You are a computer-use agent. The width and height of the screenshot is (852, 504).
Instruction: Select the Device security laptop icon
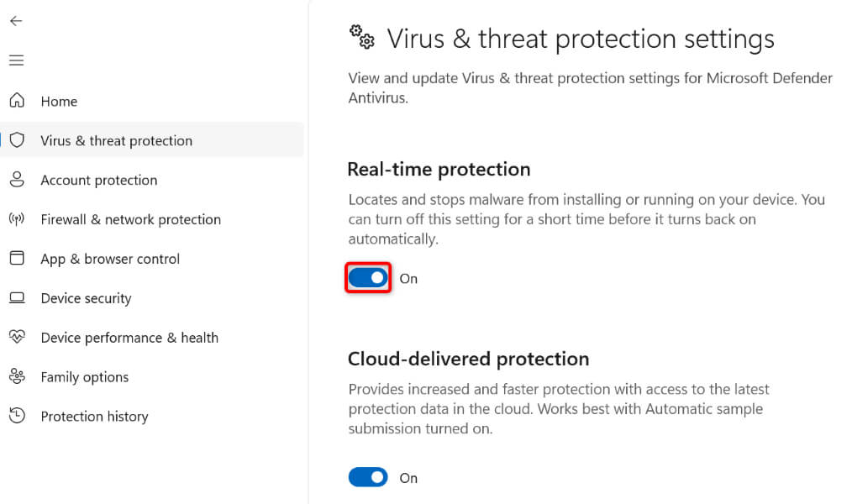[17, 298]
